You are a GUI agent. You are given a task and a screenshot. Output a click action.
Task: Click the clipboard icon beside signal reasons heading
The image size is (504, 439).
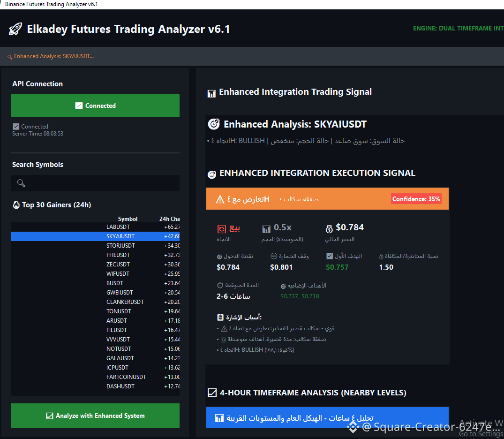point(220,318)
